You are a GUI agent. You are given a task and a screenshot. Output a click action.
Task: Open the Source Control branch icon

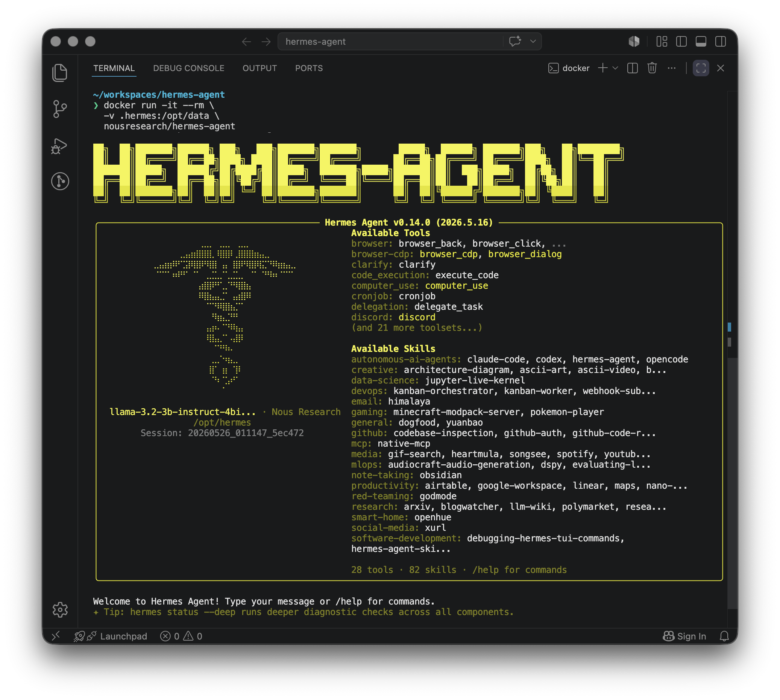60,109
